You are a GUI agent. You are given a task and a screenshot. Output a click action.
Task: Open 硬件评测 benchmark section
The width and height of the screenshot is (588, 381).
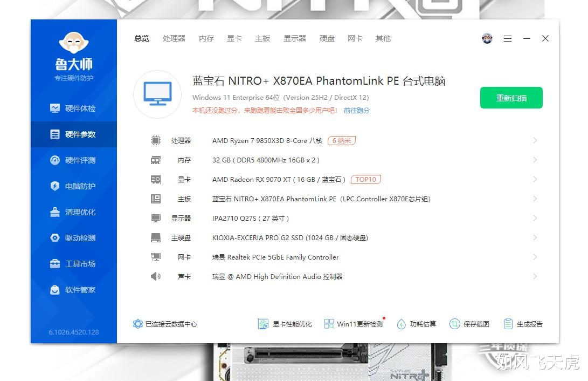(73, 160)
